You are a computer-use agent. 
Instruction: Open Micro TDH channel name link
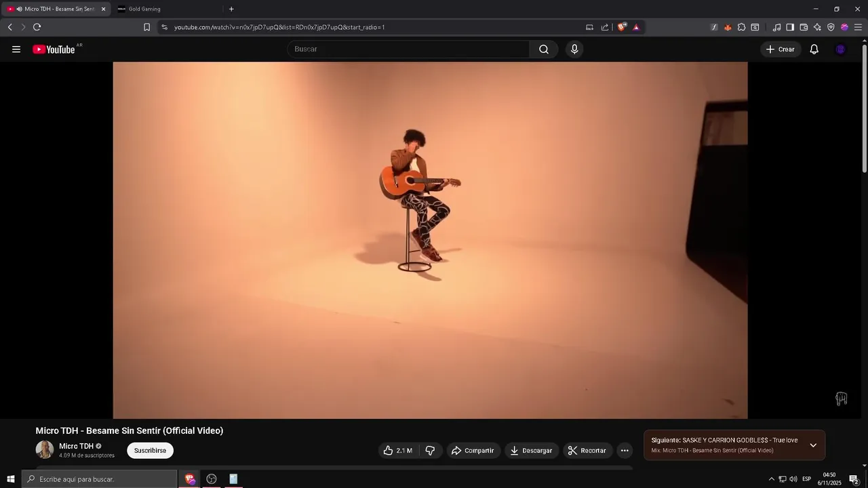[x=76, y=446]
